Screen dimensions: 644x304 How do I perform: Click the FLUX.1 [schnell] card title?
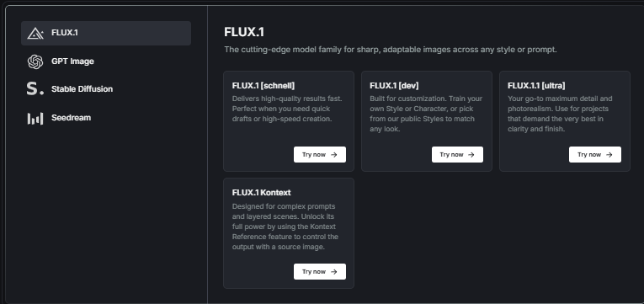pos(263,85)
